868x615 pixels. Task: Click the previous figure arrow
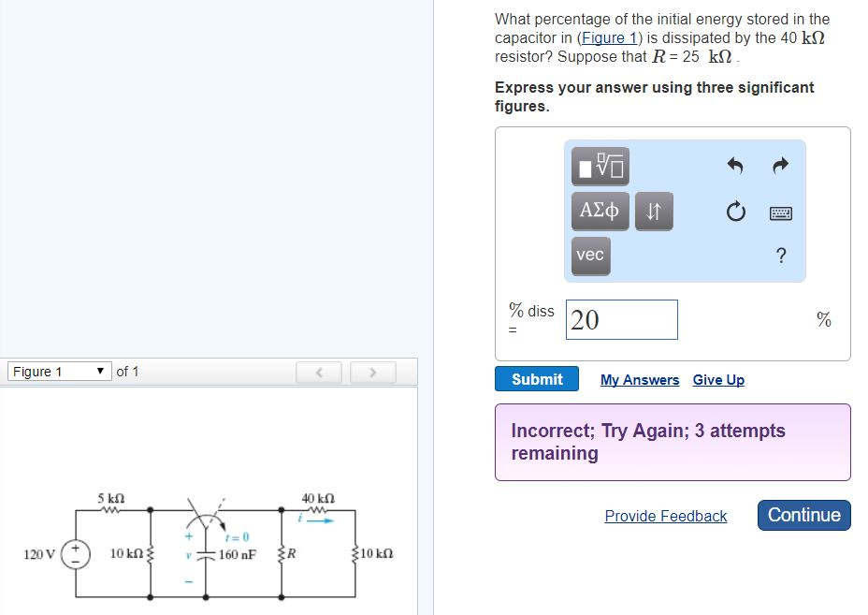coord(319,372)
